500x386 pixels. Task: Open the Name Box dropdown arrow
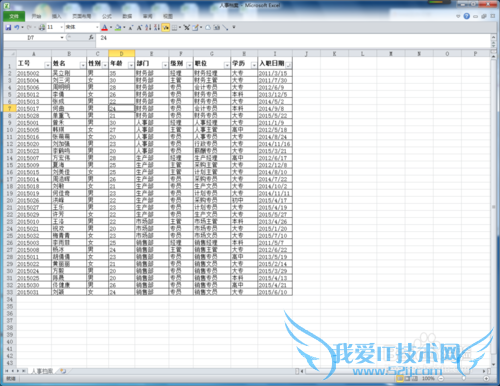point(62,38)
